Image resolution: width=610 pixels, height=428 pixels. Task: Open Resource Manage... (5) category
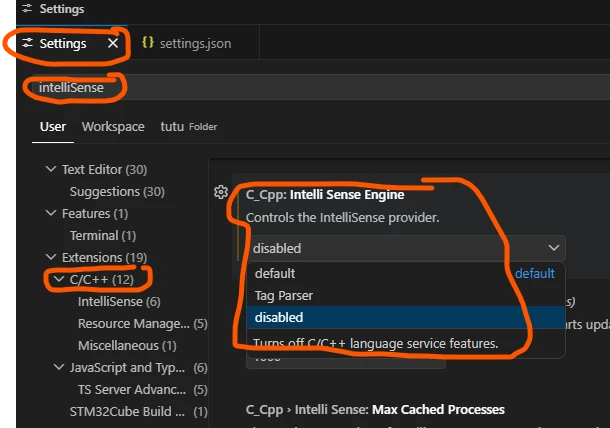(142, 324)
